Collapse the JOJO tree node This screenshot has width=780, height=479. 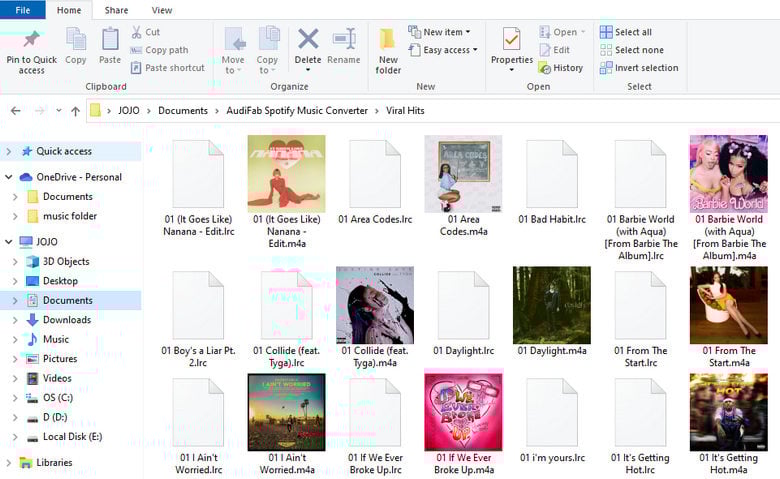[8, 241]
